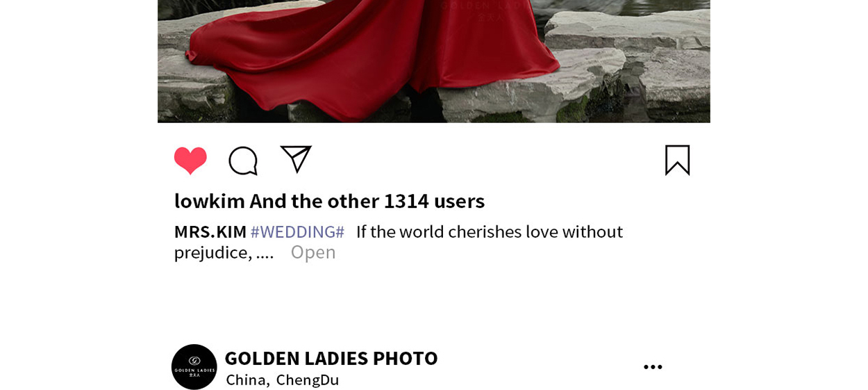Open comments via the speech bubble icon
This screenshot has width=868, height=390.
coord(243,161)
